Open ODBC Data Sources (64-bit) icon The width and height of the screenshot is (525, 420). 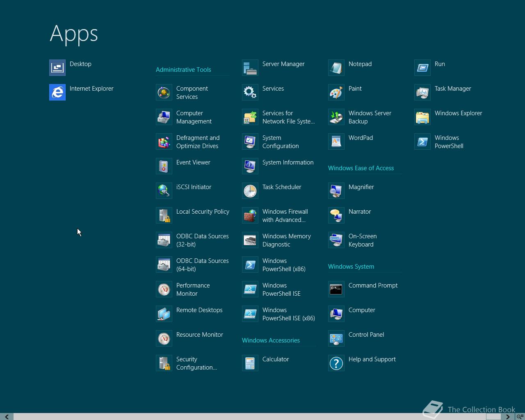(164, 265)
